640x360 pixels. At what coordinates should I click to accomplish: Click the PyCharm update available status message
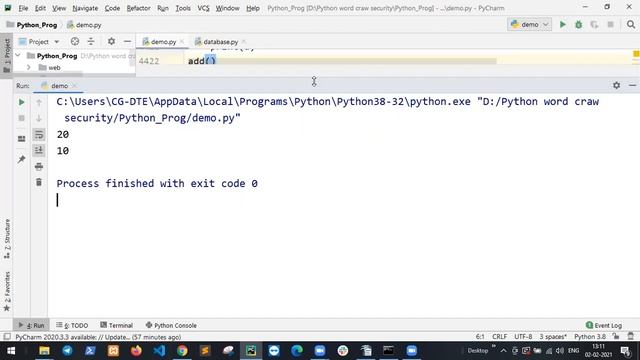[x=98, y=337]
